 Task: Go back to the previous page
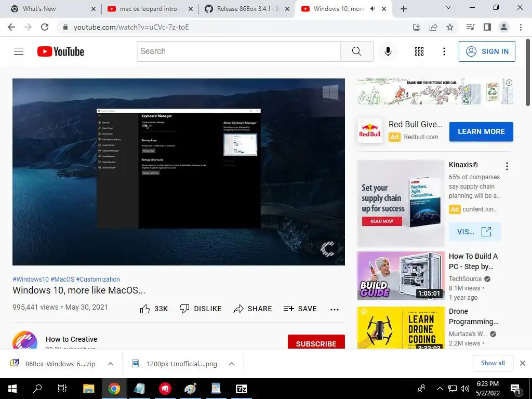[x=11, y=27]
